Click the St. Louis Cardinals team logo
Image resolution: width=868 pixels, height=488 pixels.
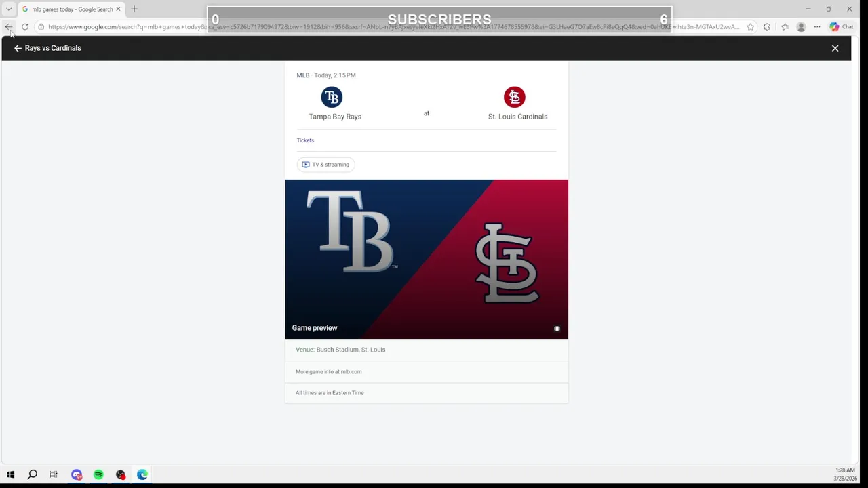point(514,97)
